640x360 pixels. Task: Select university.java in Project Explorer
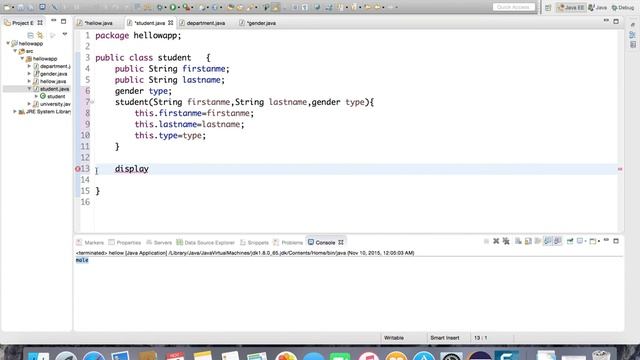tap(55, 104)
